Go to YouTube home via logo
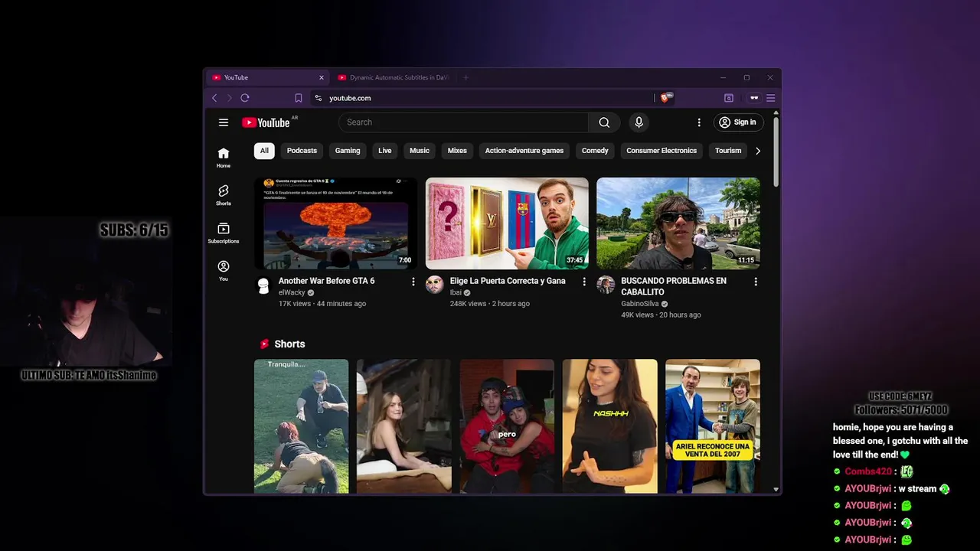The image size is (980, 551). [266, 122]
